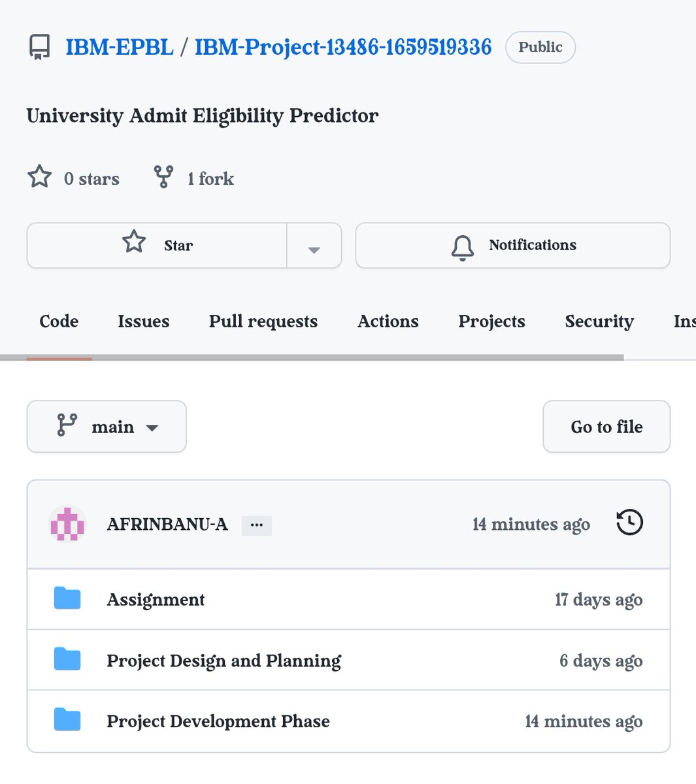Open the AFRINBANU-A user profile link
The image size is (696, 784).
167,524
